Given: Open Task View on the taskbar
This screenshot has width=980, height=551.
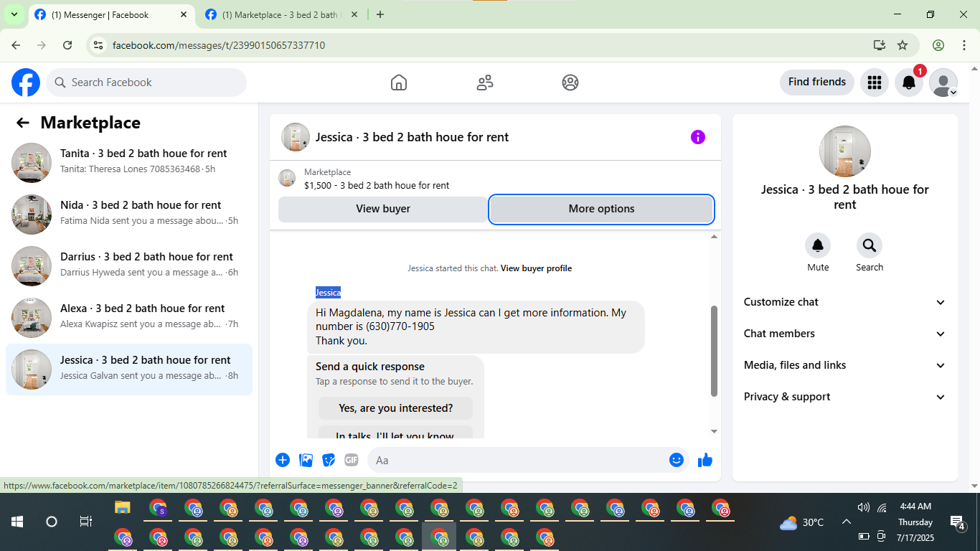Looking at the screenshot, I should coord(85,522).
